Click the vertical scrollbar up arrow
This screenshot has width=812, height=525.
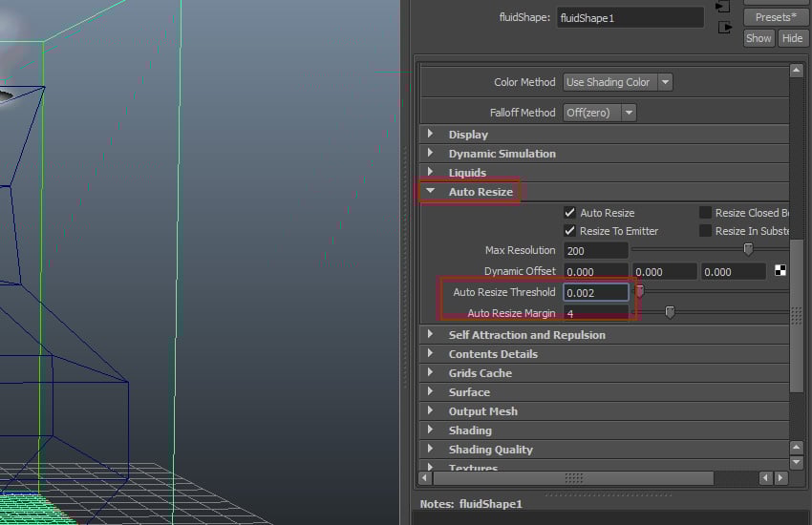pyautogui.click(x=797, y=72)
